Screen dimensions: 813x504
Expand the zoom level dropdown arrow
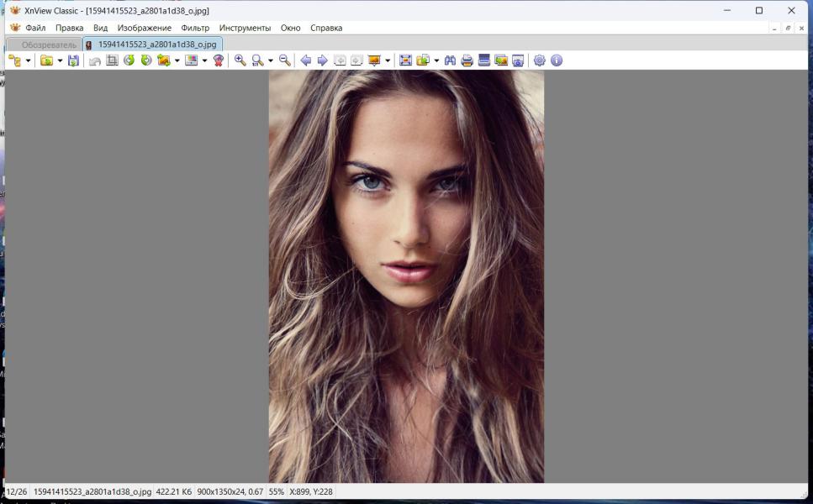pos(270,60)
